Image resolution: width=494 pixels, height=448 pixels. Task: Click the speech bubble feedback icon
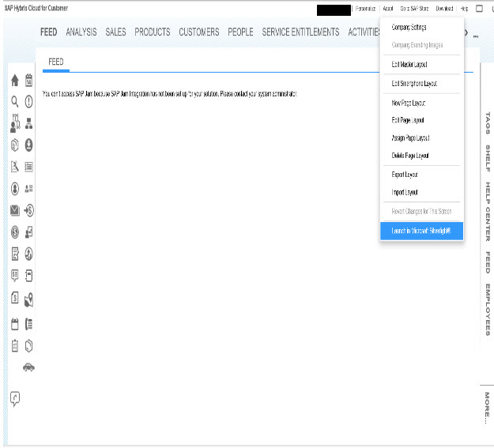pos(15,399)
